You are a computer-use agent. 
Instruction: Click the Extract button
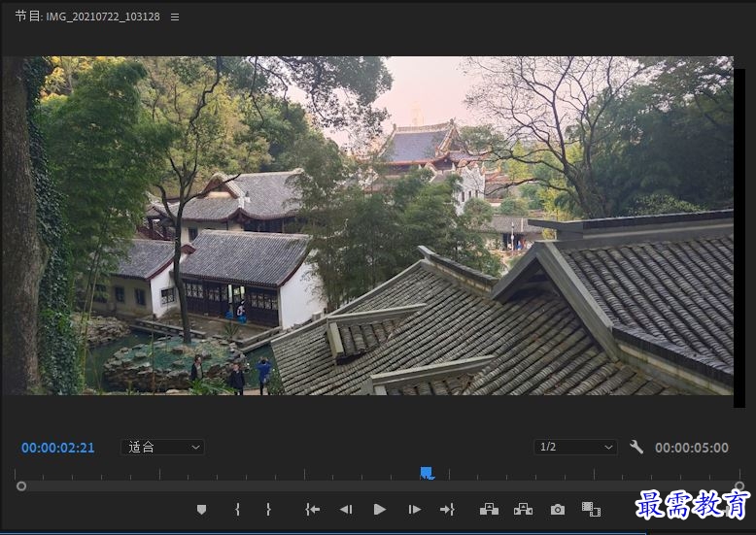coord(523,510)
